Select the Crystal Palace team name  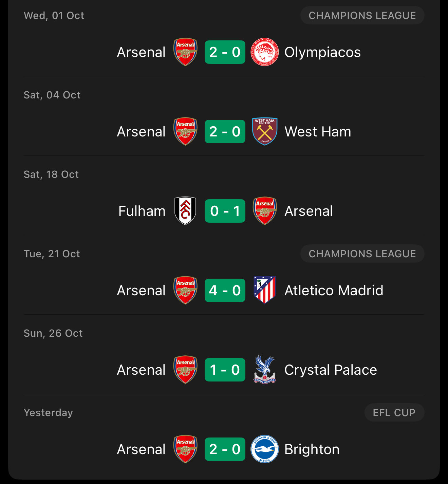(331, 370)
